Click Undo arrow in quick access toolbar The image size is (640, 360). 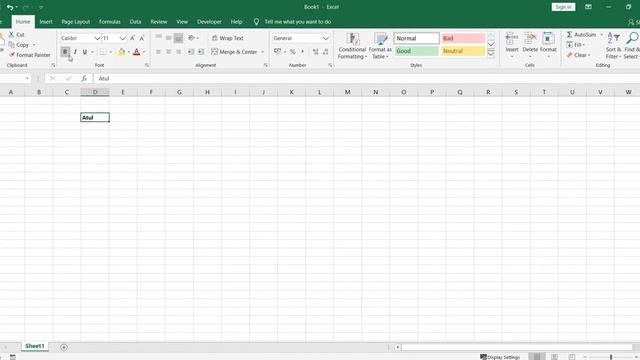click(10, 7)
